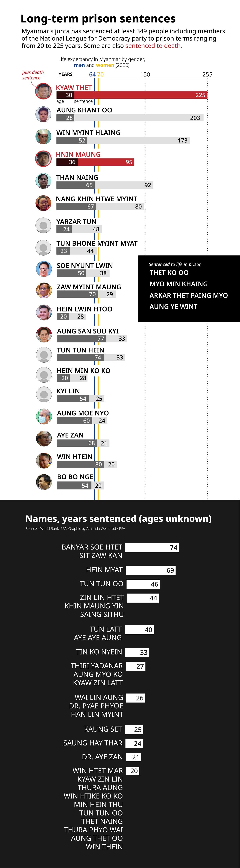This screenshot has width=240, height=868.
Task: Click Kyaw Thet's portrait photo
Action: click(x=43, y=91)
